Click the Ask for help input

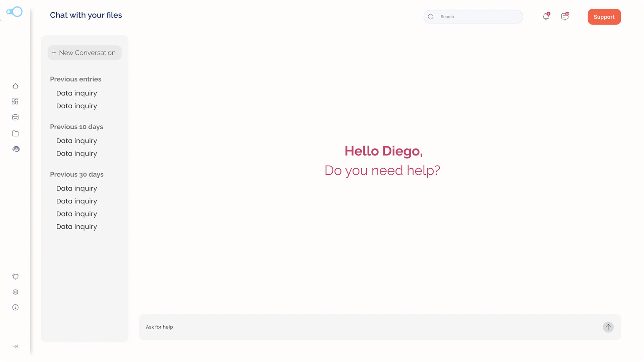pyautogui.click(x=369, y=327)
